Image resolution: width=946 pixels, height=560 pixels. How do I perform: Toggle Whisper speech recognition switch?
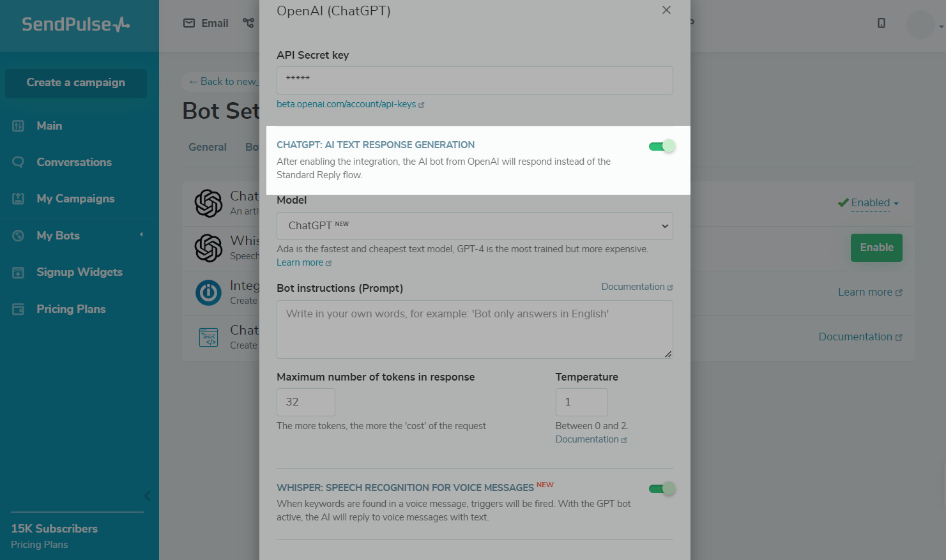point(662,488)
